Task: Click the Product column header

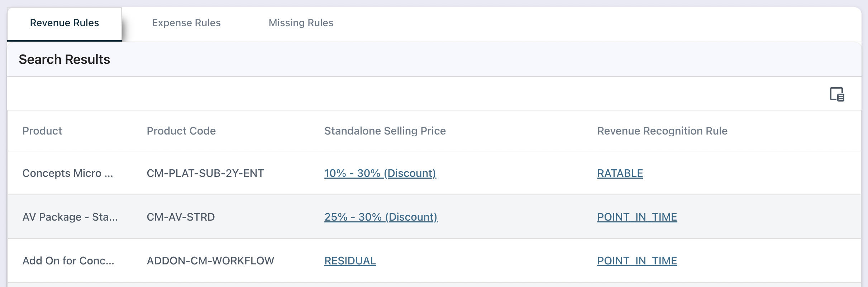Action: coord(42,131)
